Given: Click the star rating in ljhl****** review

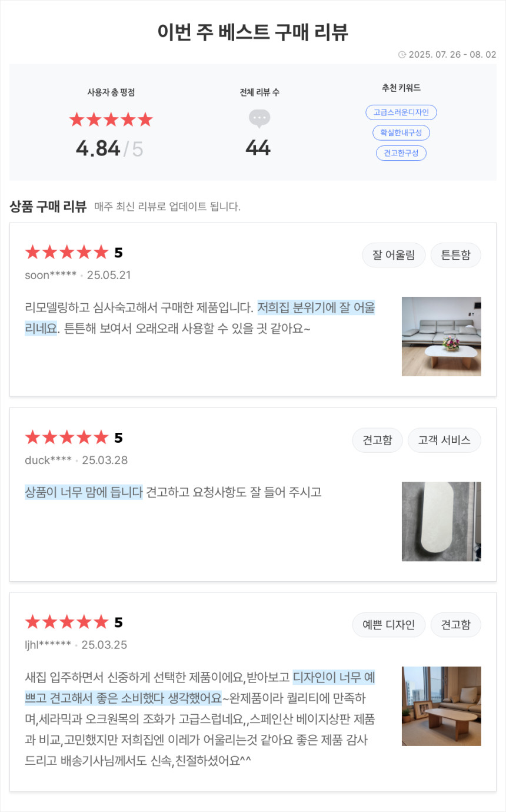Looking at the screenshot, I should point(67,622).
